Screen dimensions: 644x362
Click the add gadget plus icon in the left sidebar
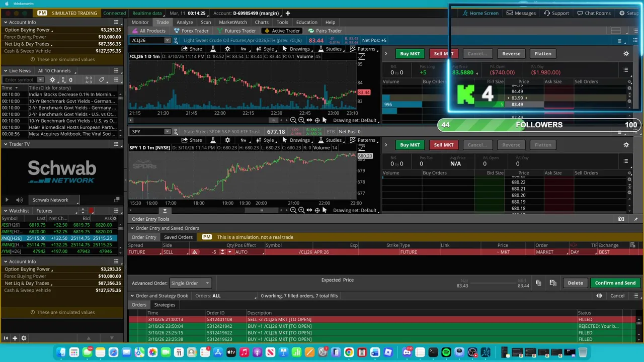point(15,338)
